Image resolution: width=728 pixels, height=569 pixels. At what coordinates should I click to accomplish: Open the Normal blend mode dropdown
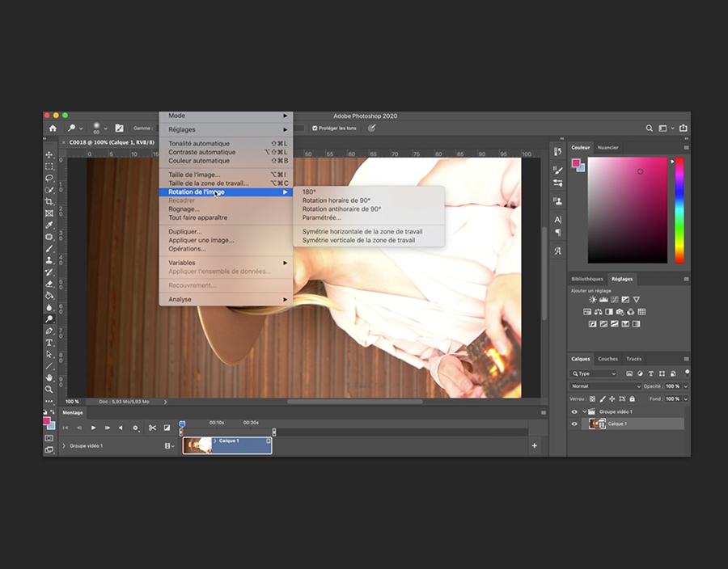[605, 386]
